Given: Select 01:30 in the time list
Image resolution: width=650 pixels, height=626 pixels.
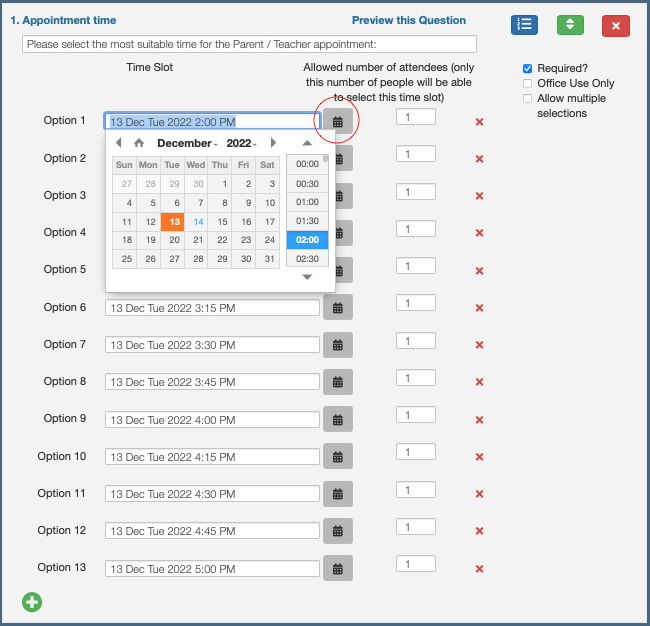Looking at the screenshot, I should point(307,221).
